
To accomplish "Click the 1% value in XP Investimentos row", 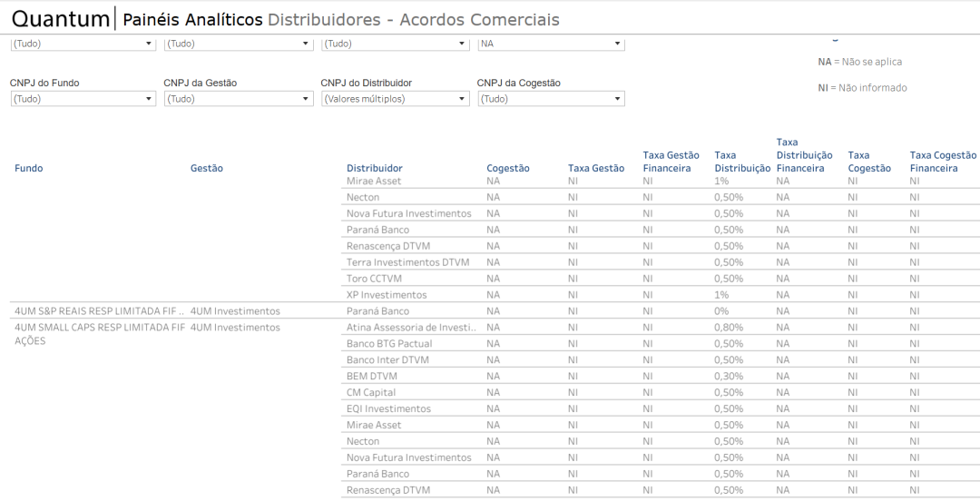I will point(721,295).
